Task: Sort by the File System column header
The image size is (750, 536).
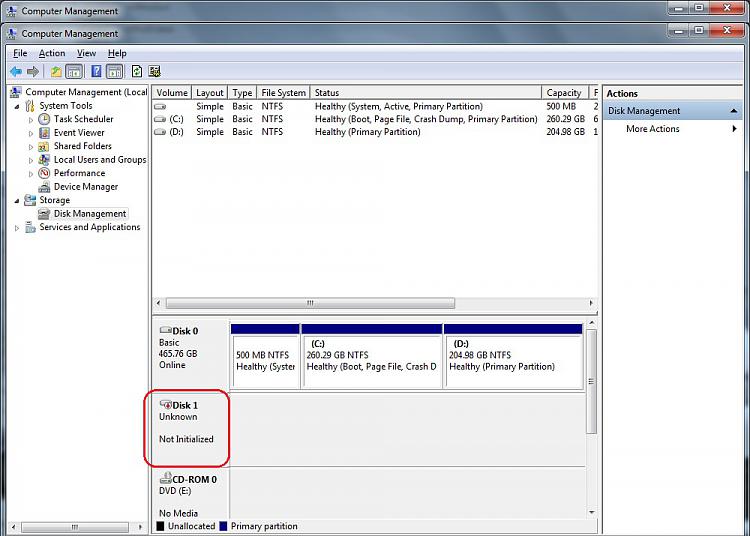Action: click(x=283, y=93)
